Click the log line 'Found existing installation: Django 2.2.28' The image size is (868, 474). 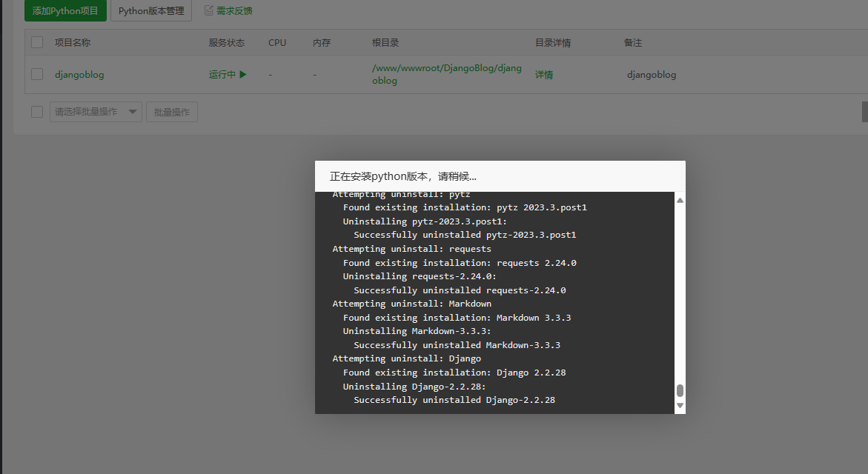coord(454,373)
